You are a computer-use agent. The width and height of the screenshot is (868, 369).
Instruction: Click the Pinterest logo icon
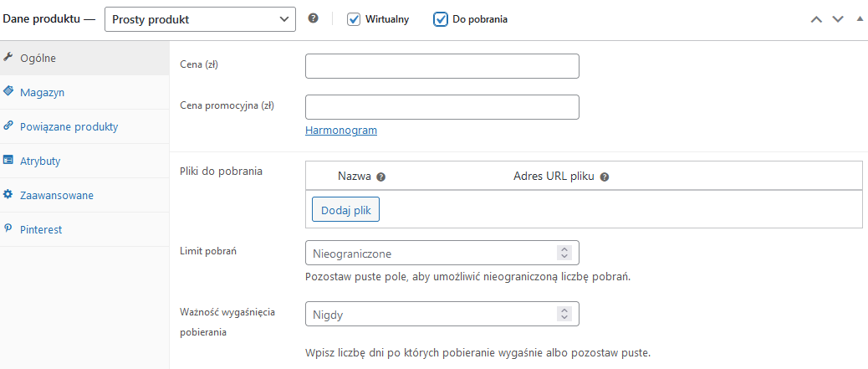point(8,228)
